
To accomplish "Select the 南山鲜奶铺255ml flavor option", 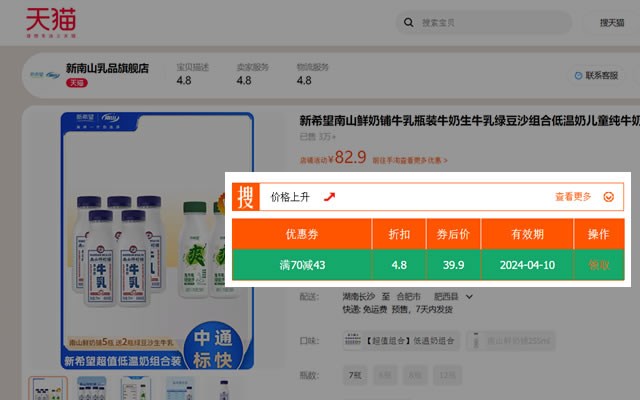I will 511,341.
